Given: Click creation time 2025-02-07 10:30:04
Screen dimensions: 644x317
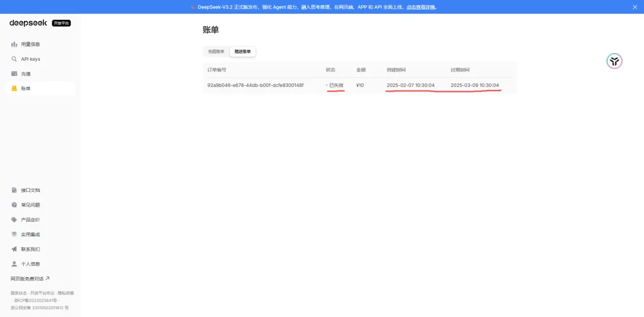Looking at the screenshot, I should pyautogui.click(x=411, y=85).
